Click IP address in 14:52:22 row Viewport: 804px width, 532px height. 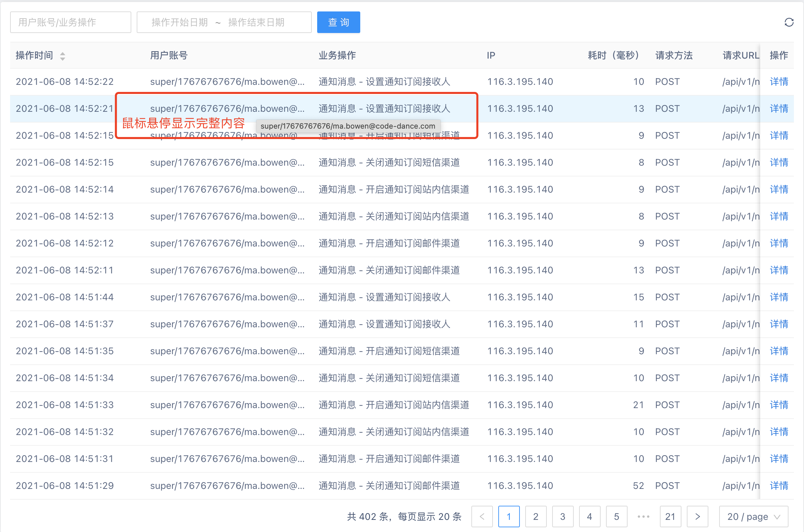pos(520,82)
